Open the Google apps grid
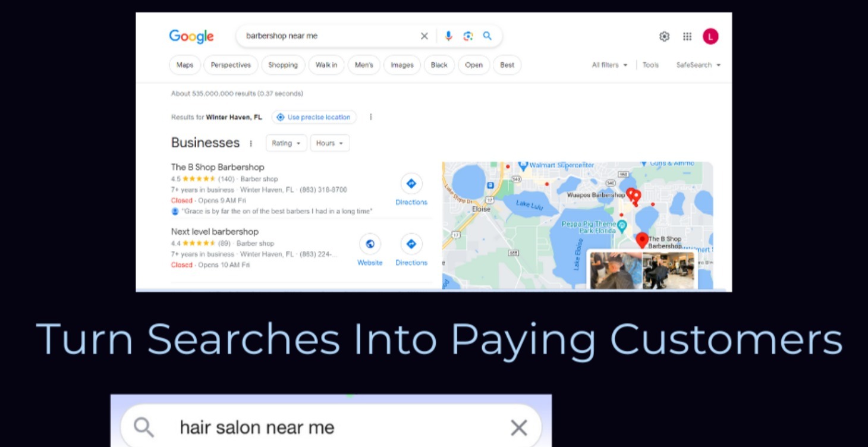Viewport: 868px width, 447px height. point(687,36)
